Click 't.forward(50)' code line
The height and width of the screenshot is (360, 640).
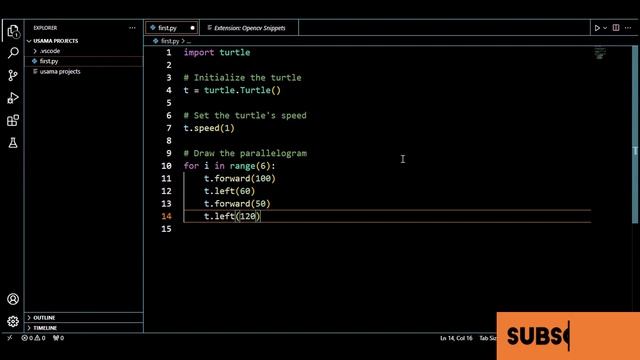coord(237,204)
